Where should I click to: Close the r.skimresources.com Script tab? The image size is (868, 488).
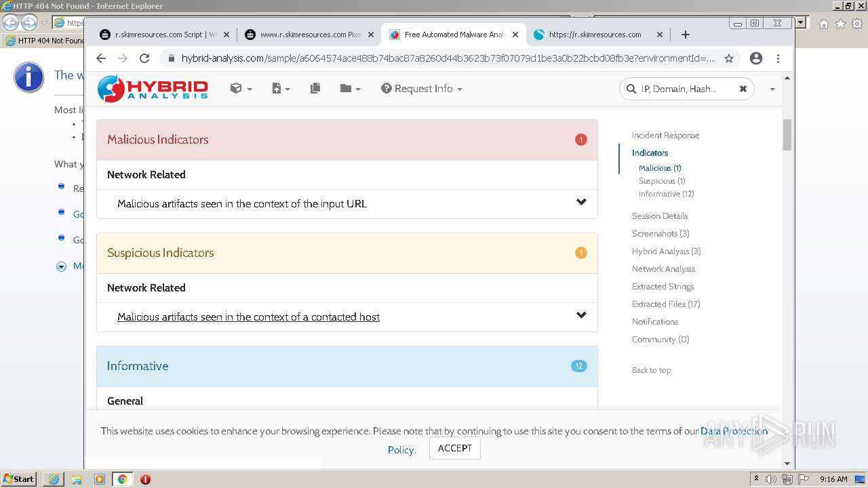tap(226, 35)
